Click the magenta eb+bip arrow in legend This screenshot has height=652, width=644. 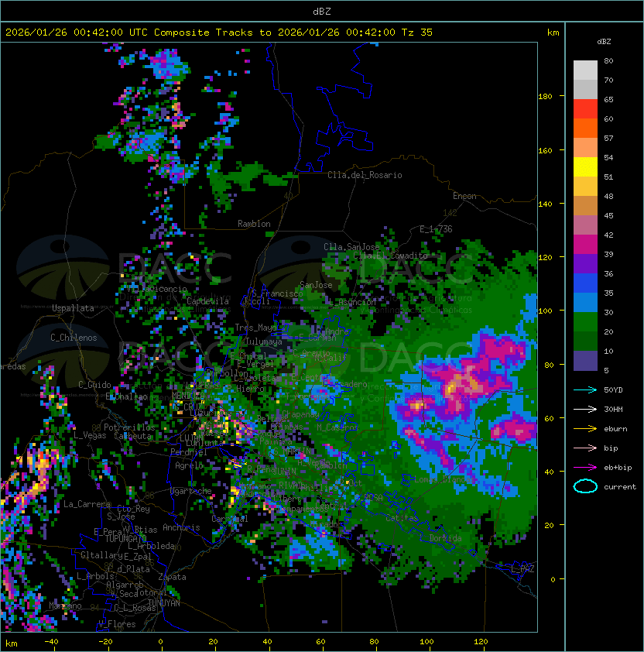click(x=585, y=468)
